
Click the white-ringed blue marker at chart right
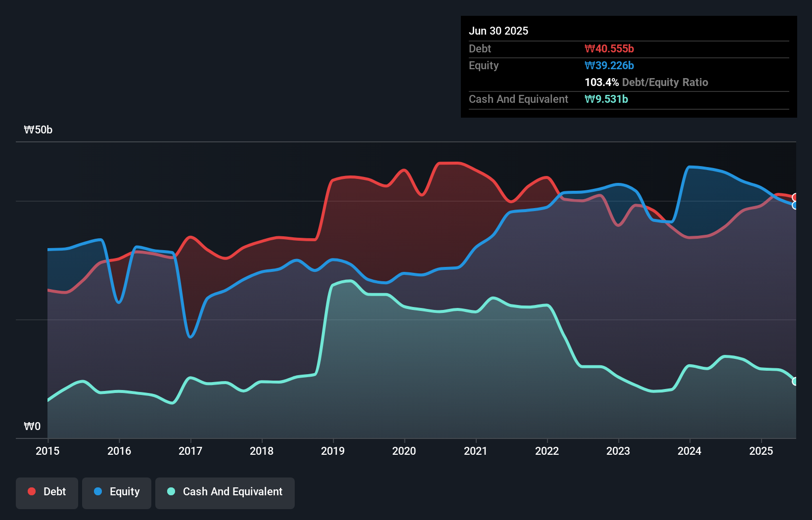pos(795,206)
